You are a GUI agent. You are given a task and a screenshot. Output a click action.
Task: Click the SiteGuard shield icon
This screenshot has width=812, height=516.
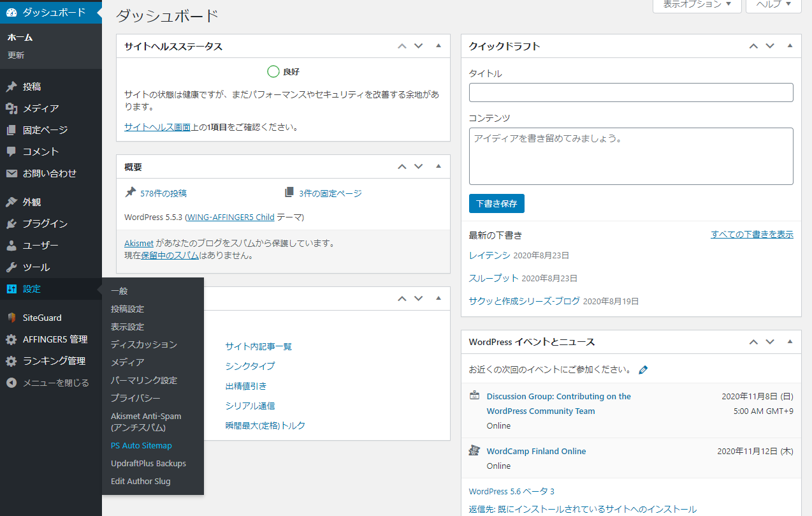(11, 318)
